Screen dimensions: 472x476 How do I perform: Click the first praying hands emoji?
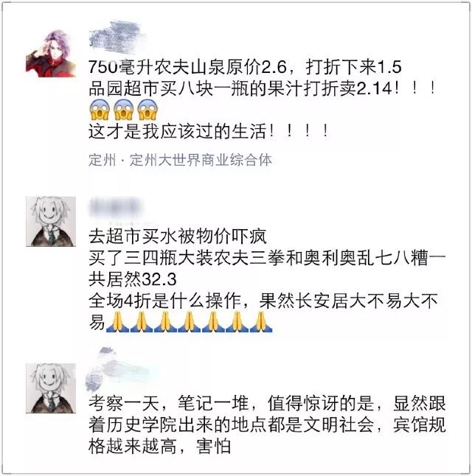pyautogui.click(x=117, y=322)
